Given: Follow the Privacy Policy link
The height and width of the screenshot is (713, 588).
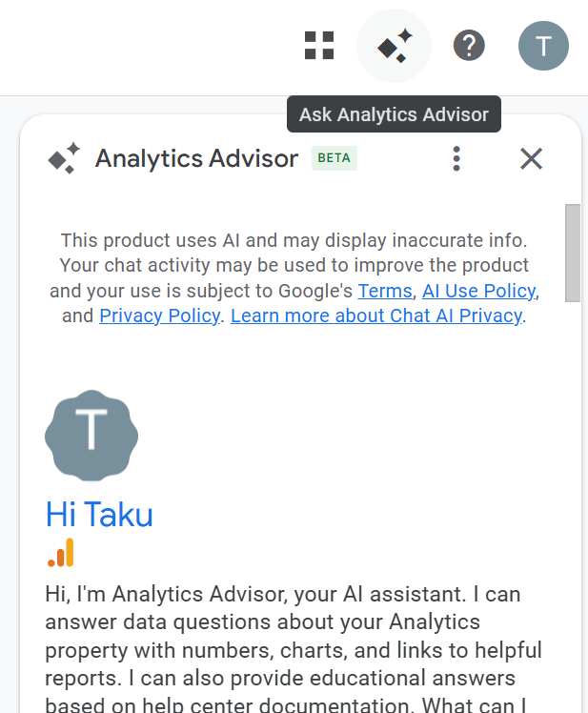Looking at the screenshot, I should click(x=159, y=316).
